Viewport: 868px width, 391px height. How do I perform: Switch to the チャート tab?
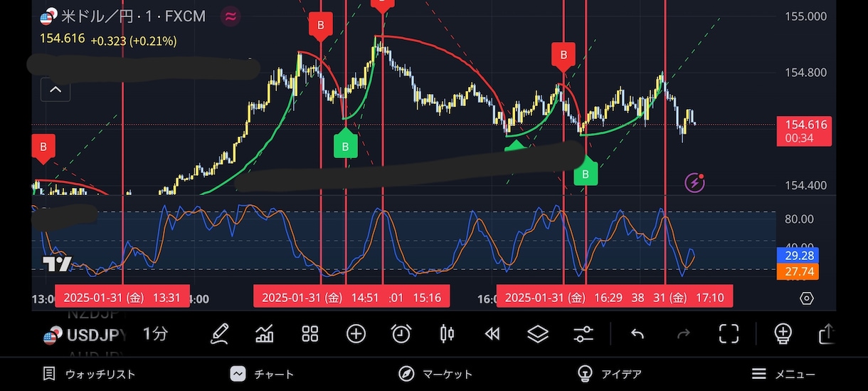pyautogui.click(x=262, y=374)
